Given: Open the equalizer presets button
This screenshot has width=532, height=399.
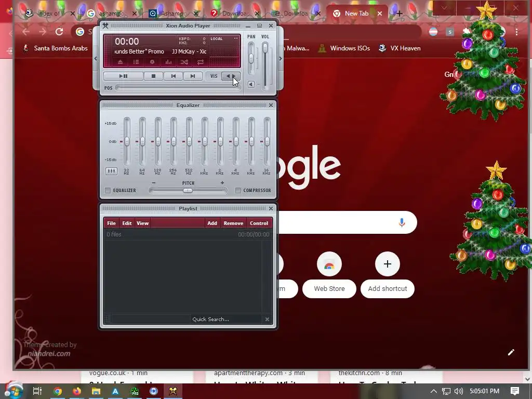Looking at the screenshot, I should click(111, 171).
